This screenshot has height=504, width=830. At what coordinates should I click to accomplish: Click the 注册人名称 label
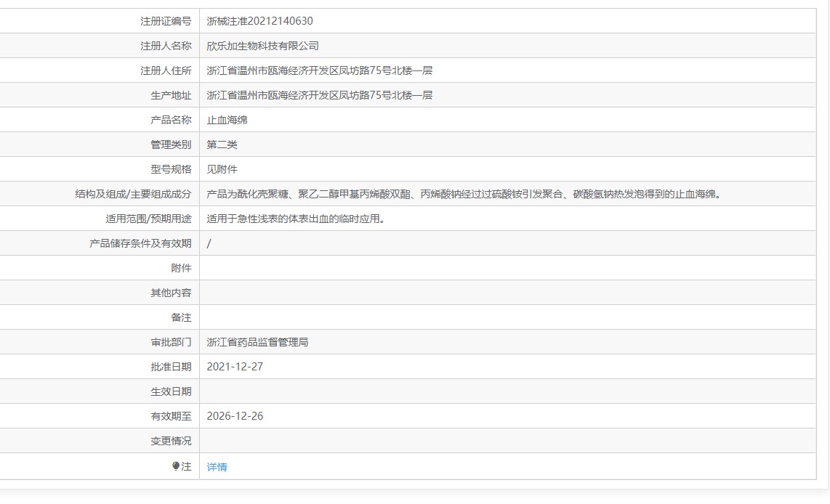tap(166, 46)
